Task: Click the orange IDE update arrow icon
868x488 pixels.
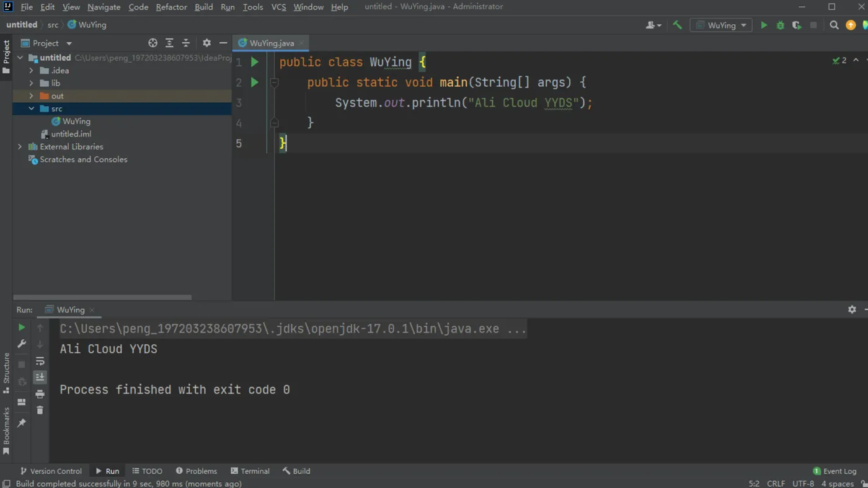Action: tap(851, 25)
